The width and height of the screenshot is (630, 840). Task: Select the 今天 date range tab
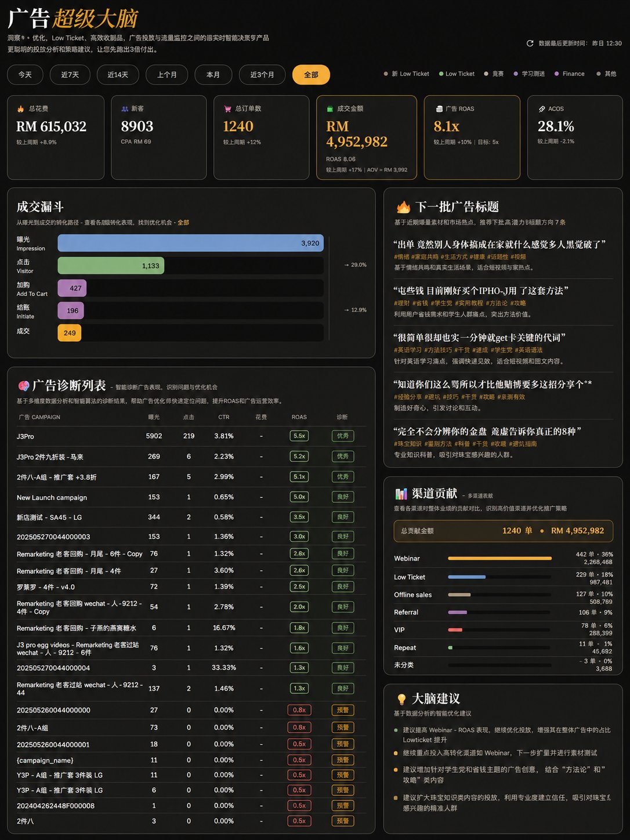pos(25,75)
